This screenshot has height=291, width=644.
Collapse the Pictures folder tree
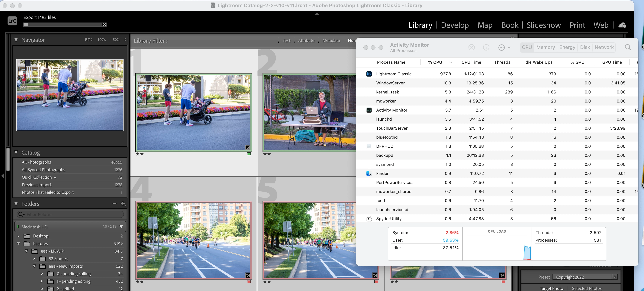[x=18, y=244]
